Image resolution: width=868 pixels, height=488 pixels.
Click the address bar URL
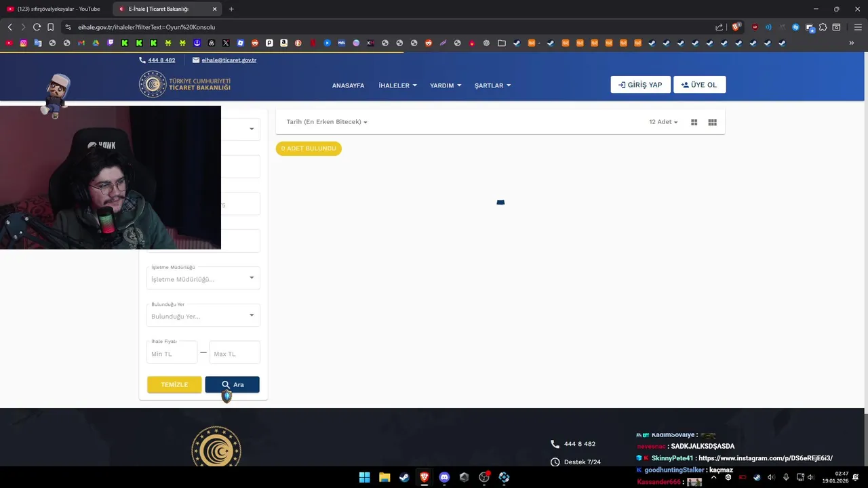pos(146,27)
